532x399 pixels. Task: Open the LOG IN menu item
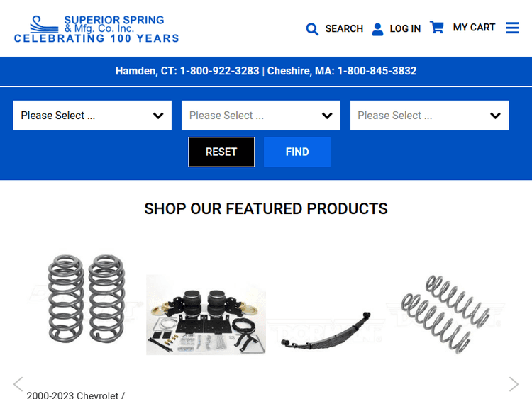coord(405,28)
